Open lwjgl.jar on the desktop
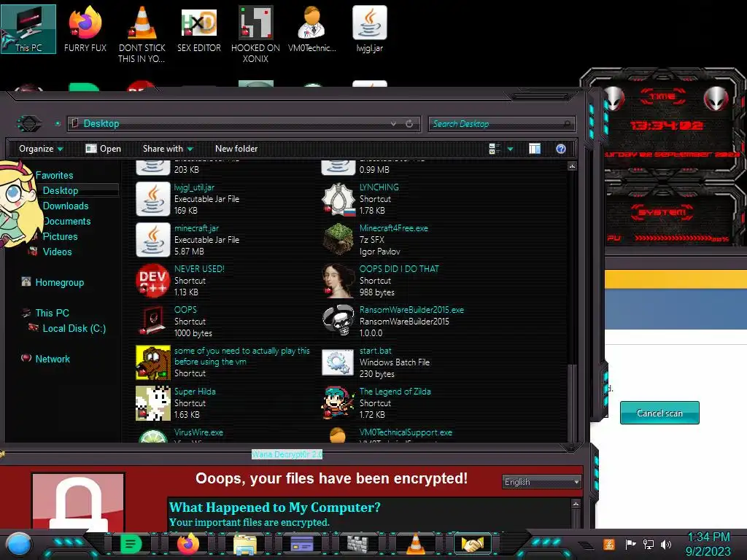 click(370, 28)
